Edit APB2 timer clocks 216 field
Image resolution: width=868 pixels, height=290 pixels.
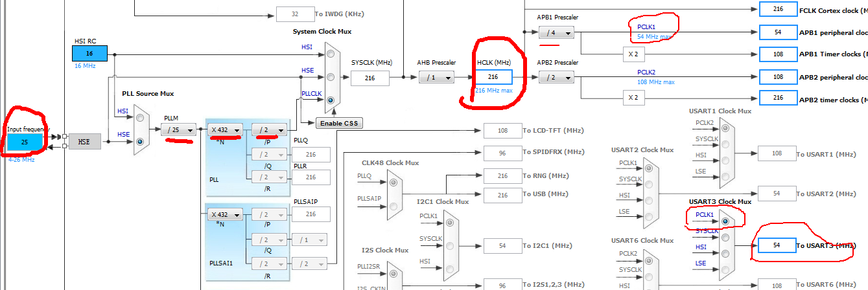(x=778, y=98)
